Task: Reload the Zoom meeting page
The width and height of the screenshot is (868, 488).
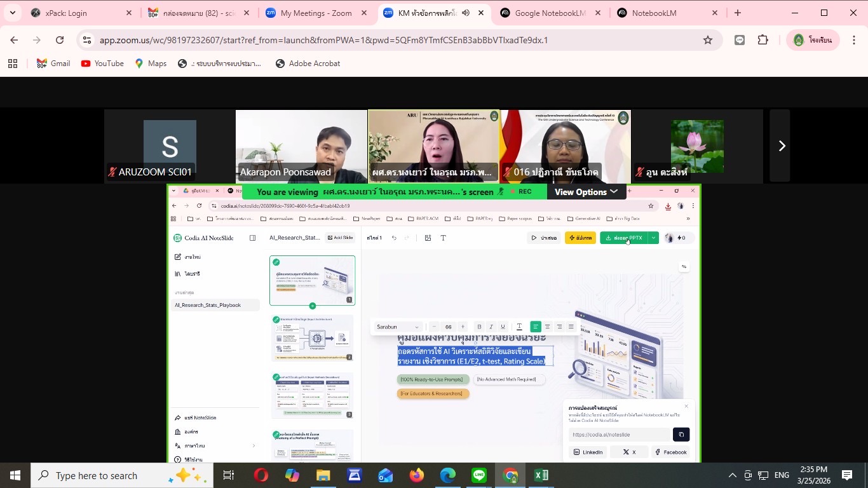Action: pyautogui.click(x=60, y=40)
